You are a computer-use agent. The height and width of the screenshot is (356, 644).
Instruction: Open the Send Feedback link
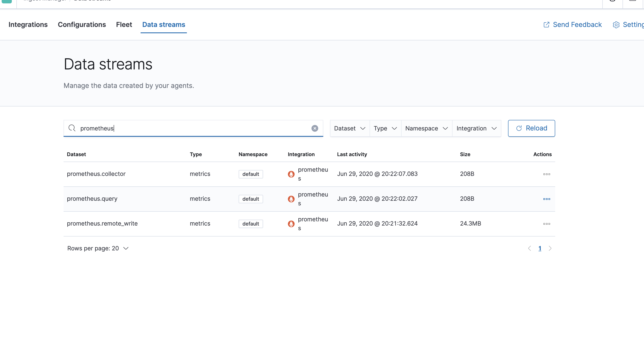[572, 24]
